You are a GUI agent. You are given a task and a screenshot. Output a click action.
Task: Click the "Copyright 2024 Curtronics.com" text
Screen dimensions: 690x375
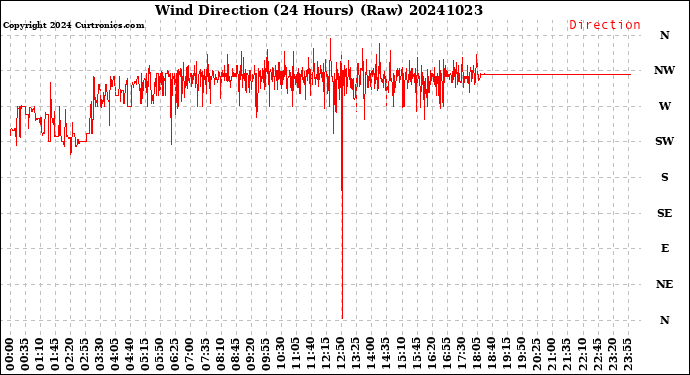click(x=73, y=25)
